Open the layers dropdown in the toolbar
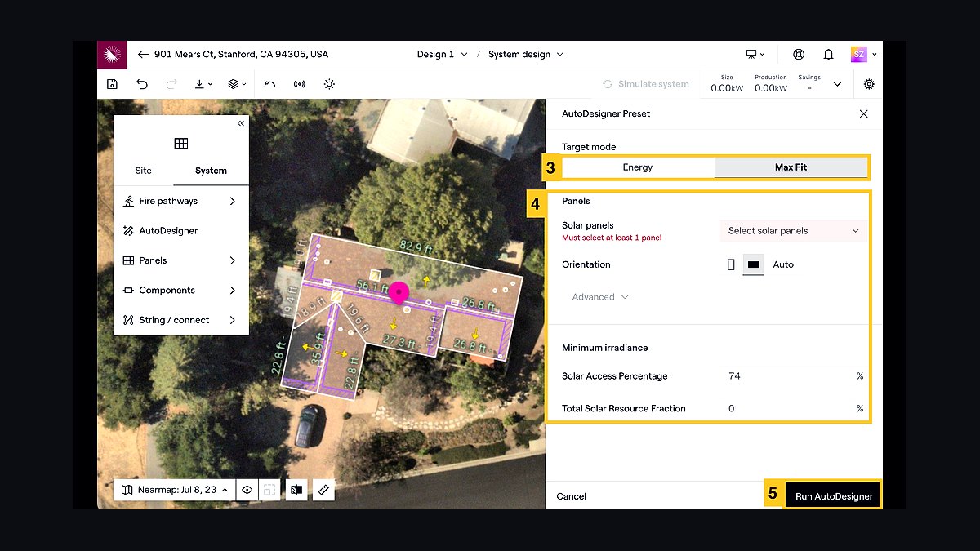The width and height of the screenshot is (980, 551). (x=237, y=84)
